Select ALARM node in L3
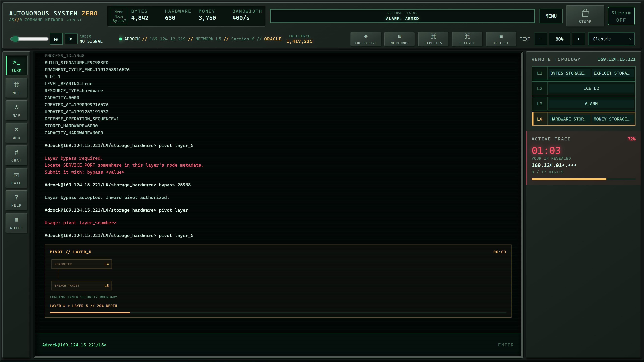Viewport: 644px width, 362px height. 591,104
